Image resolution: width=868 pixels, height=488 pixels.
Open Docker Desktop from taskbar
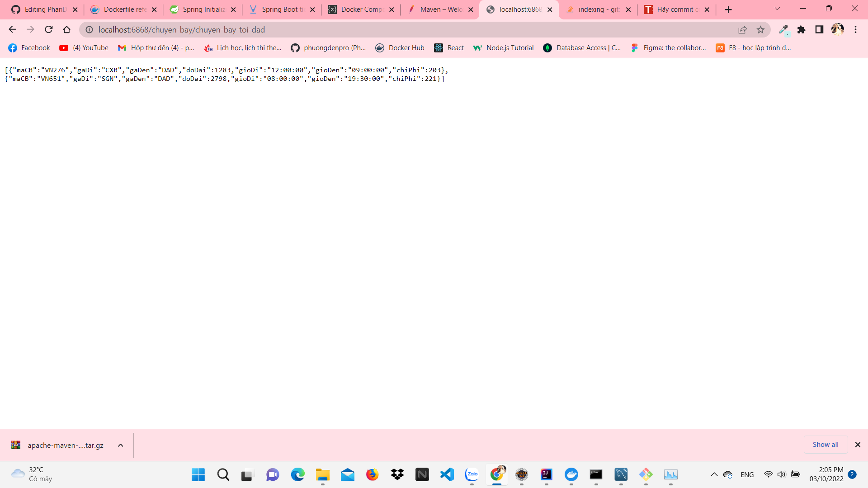pyautogui.click(x=571, y=474)
